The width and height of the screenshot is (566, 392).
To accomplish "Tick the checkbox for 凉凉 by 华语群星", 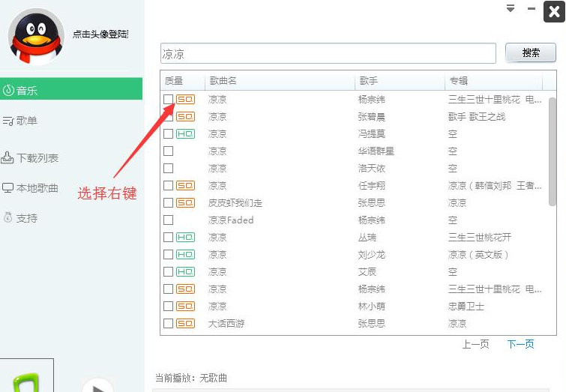I will pos(168,151).
